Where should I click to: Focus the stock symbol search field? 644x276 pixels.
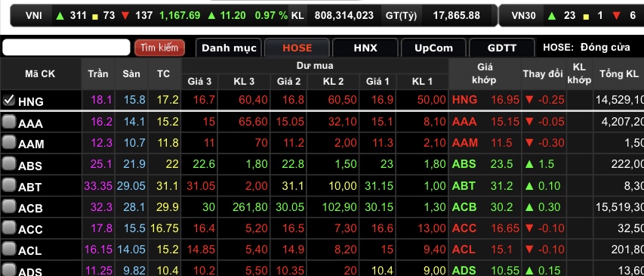(66, 48)
